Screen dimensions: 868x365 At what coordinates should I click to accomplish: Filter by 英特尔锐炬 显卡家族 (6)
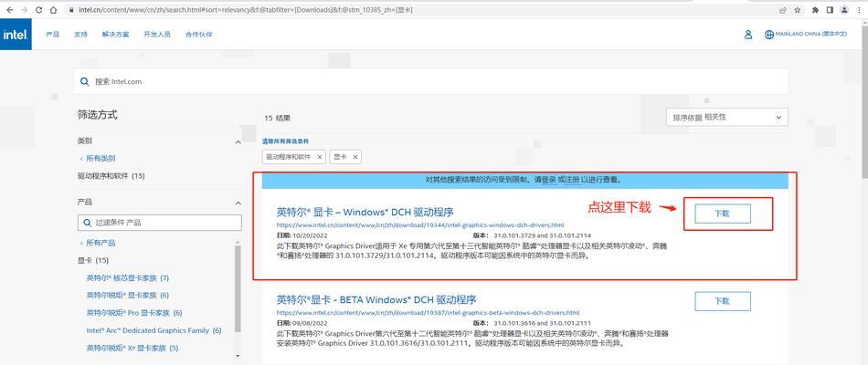click(x=127, y=296)
